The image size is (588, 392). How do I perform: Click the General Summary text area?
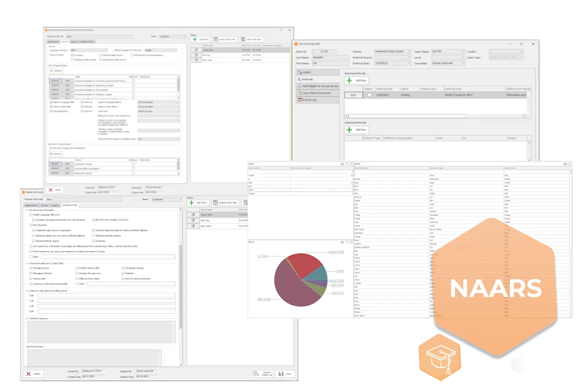[95, 357]
